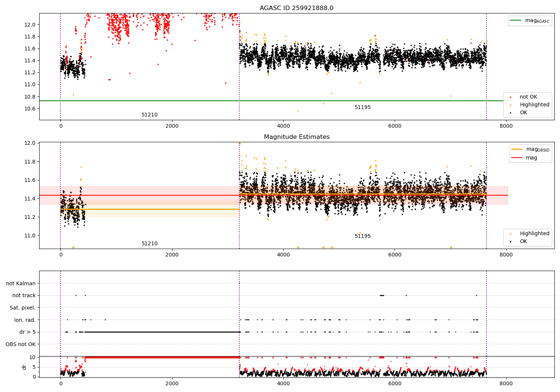Click the 'not Kalman' axis label
This screenshot has width=560, height=392.
click(21, 283)
